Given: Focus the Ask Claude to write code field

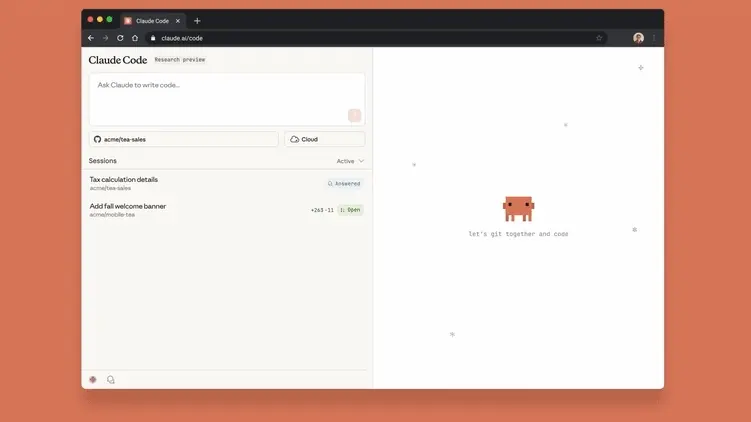Looking at the screenshot, I should pyautogui.click(x=227, y=99).
